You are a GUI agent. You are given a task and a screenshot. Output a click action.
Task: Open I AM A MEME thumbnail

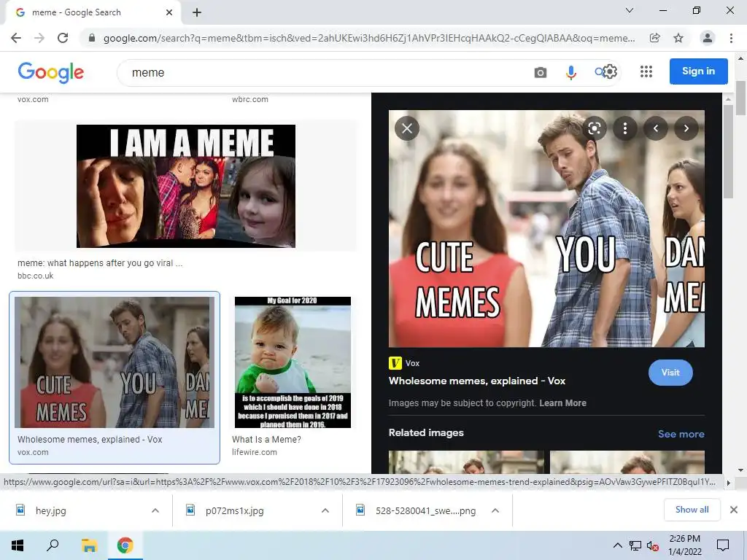[186, 186]
